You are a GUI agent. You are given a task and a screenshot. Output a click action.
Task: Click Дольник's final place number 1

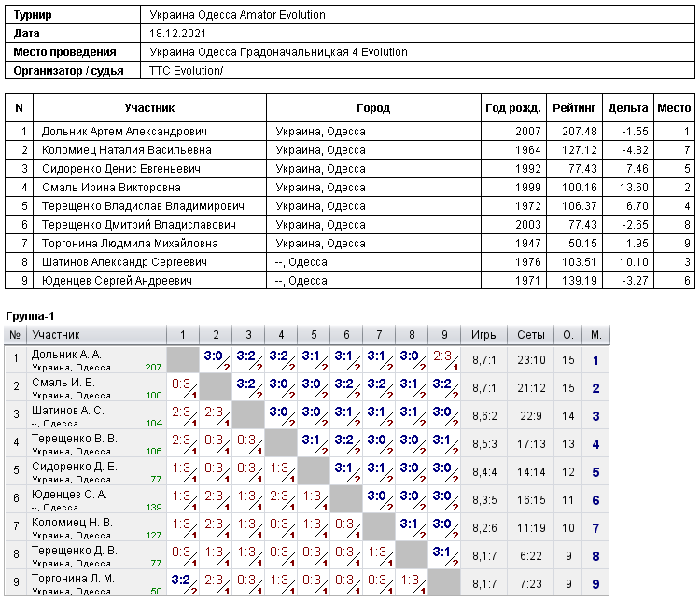[595, 360]
